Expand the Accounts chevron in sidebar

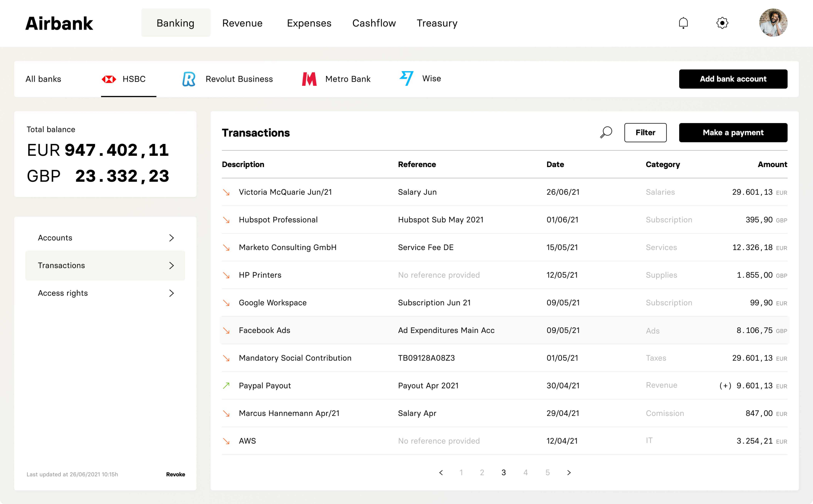pos(171,238)
